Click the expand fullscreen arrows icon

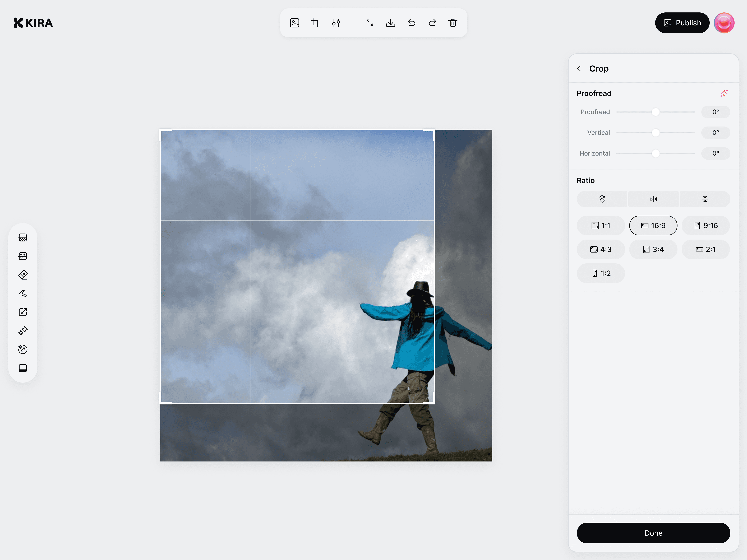pyautogui.click(x=370, y=23)
